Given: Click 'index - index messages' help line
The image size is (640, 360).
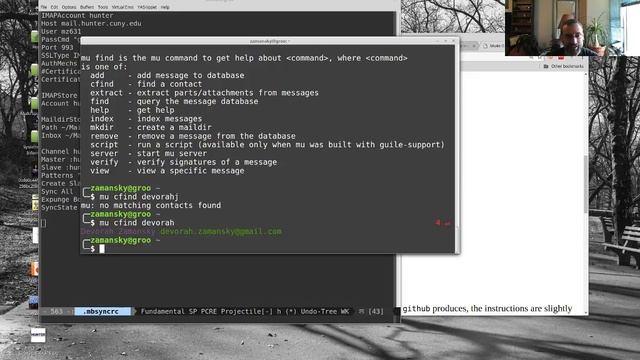Looking at the screenshot, I should [x=146, y=119].
